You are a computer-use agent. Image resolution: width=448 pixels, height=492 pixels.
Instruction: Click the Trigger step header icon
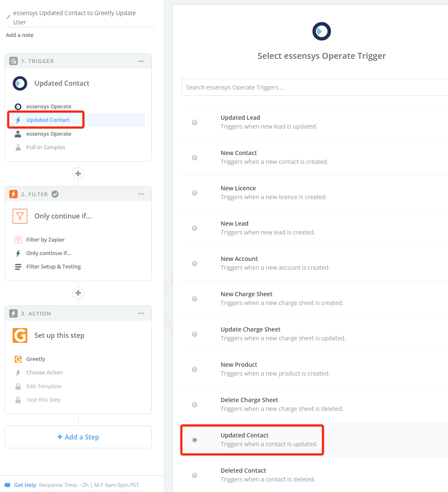click(13, 61)
